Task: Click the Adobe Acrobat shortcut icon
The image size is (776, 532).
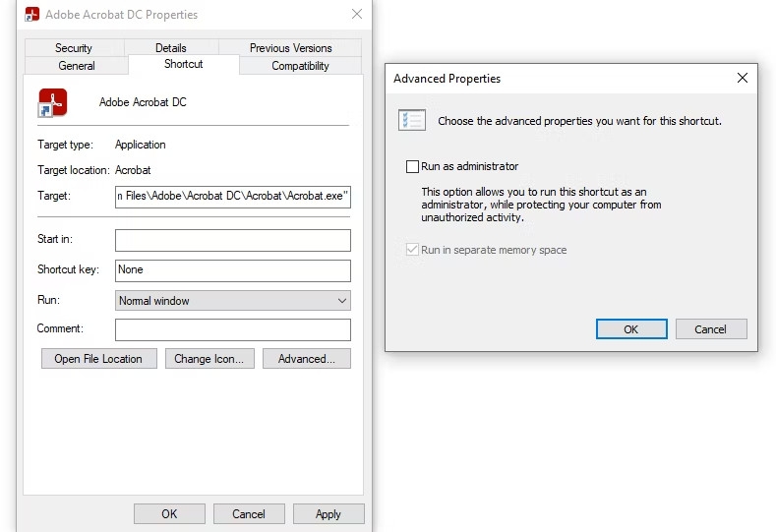Action: click(52, 102)
